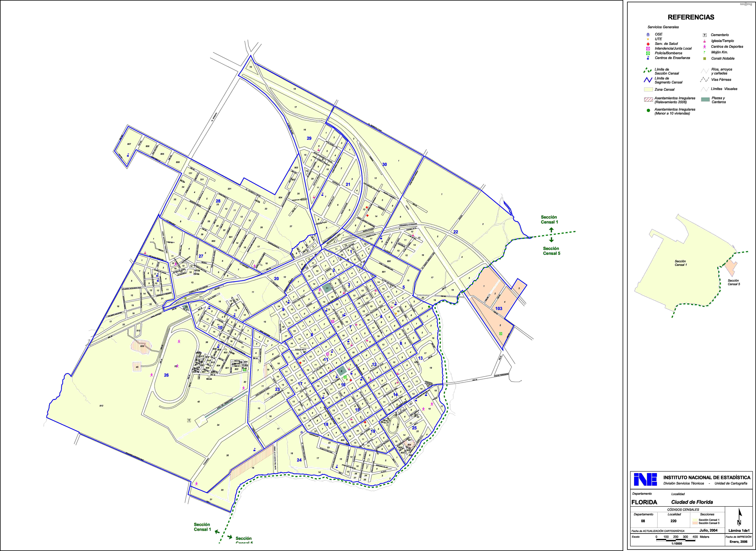Viewport: 756px width, 551px height.
Task: Click the pink Iglesia/Templo legend symbol
Action: tap(705, 41)
